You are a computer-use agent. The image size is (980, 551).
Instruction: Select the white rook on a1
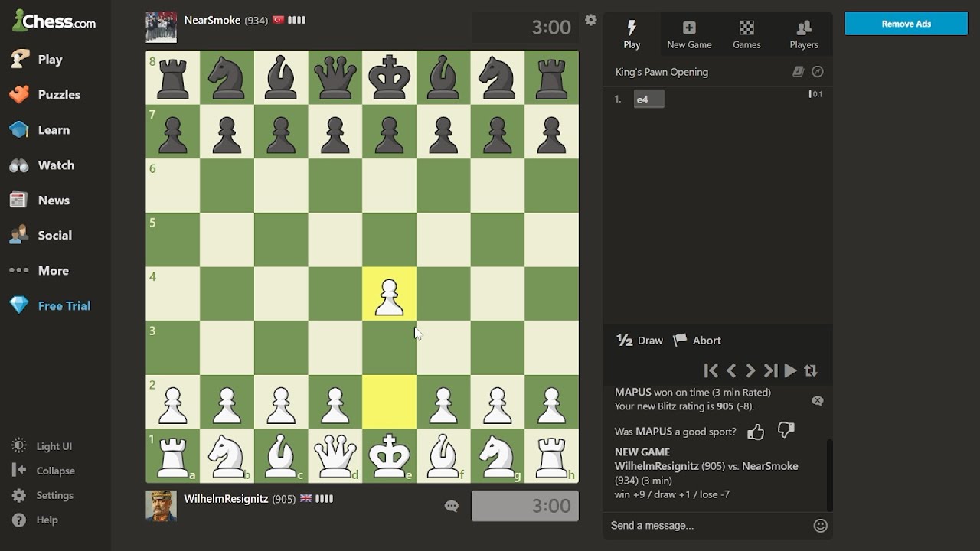pos(172,456)
